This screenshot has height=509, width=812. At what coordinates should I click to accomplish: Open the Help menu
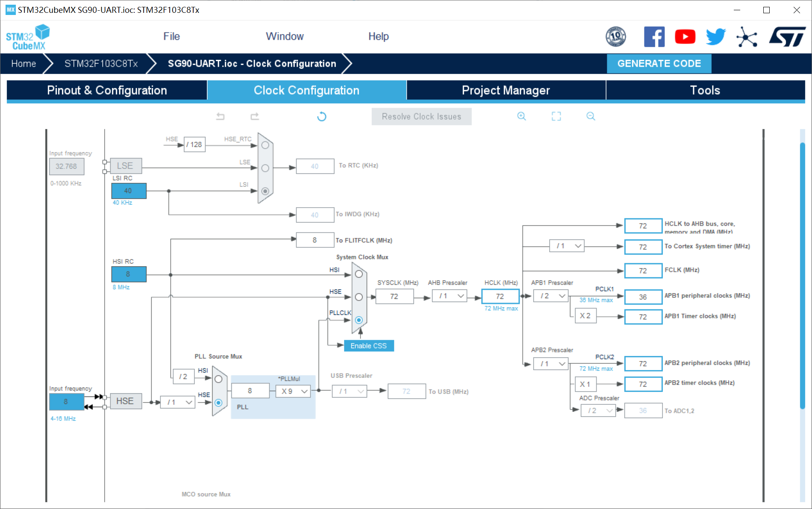(379, 37)
